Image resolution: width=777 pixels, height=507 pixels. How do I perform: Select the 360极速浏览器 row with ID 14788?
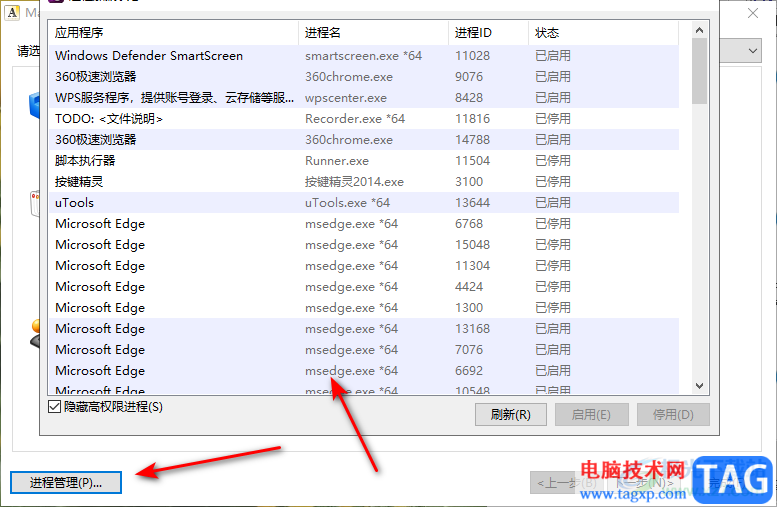pos(364,140)
